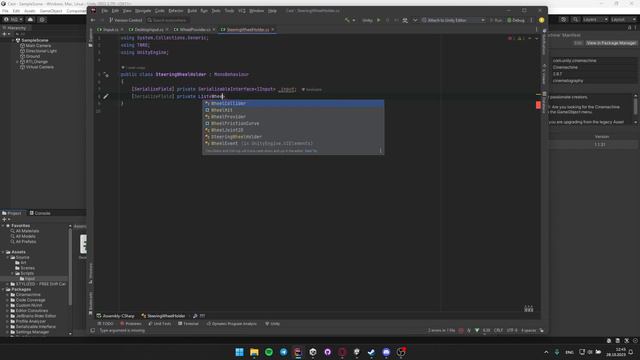Open the Unity Layers dropdown
Image resolution: width=640 pixels, height=360 pixels.
[x=595, y=20]
